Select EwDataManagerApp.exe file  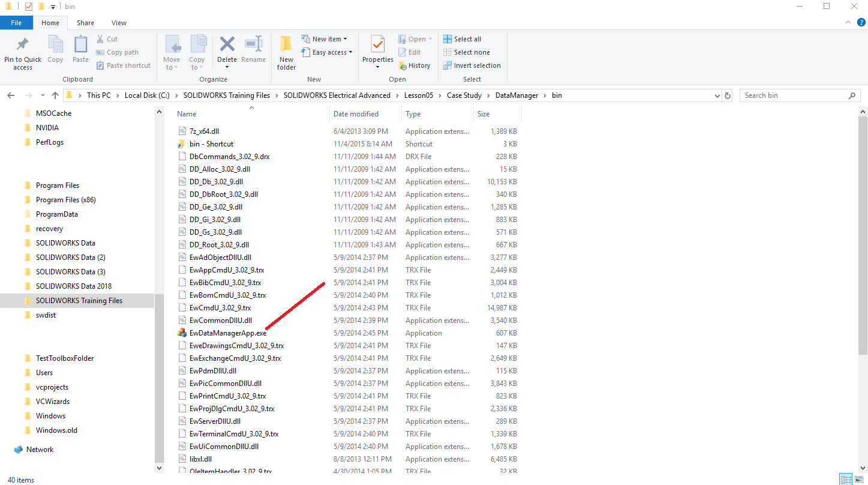click(x=228, y=333)
